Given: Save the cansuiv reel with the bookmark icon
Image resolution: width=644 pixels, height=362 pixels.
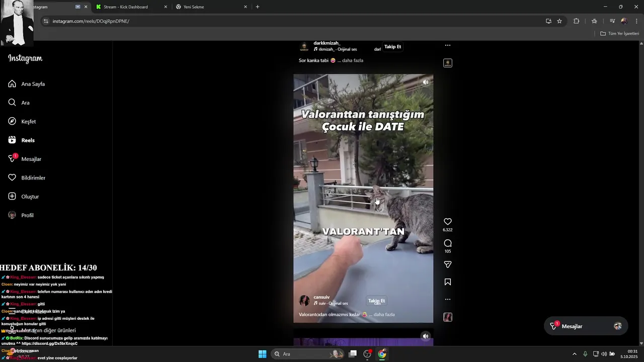Looking at the screenshot, I should [x=448, y=282].
